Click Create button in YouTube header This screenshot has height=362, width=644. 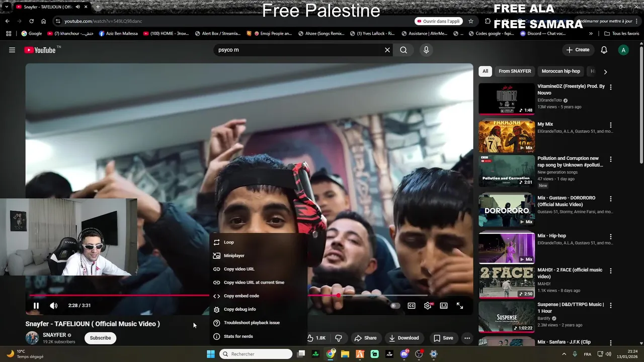pos(578,50)
